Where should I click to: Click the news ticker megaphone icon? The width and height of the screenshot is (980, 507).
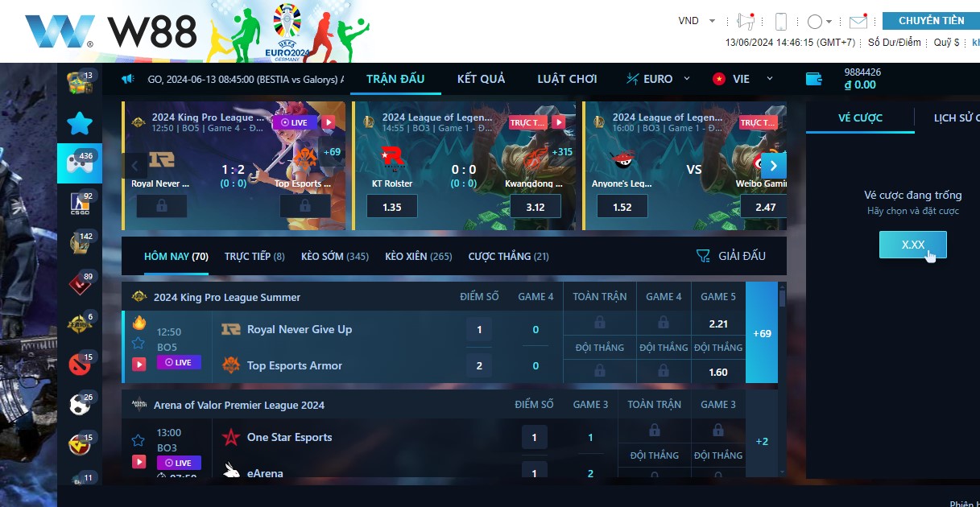(127, 79)
